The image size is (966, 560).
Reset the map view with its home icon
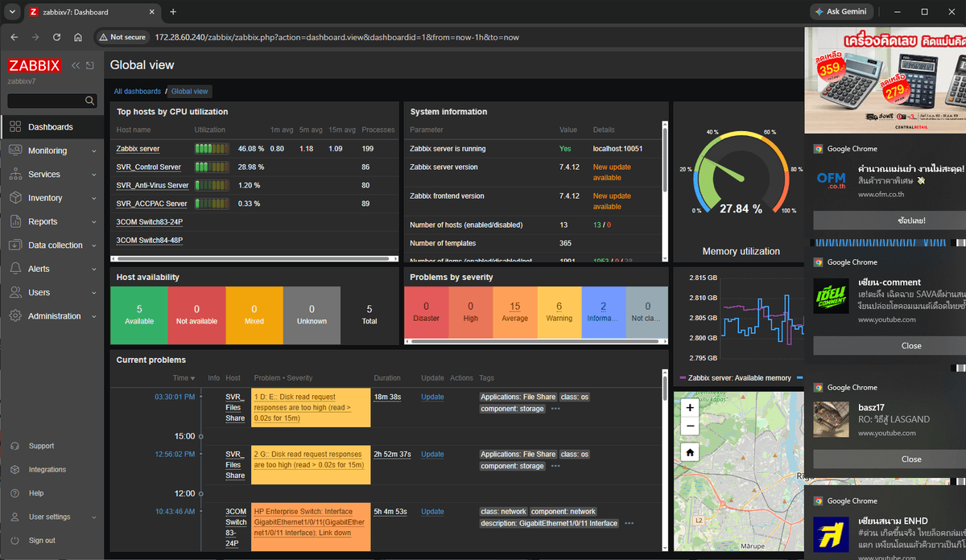[x=690, y=452]
